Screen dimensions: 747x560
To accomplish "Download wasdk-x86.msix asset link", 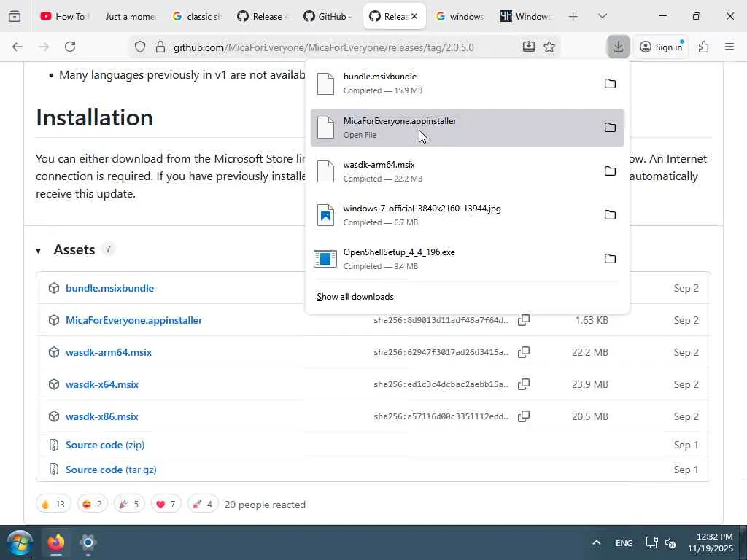I will (x=102, y=416).
